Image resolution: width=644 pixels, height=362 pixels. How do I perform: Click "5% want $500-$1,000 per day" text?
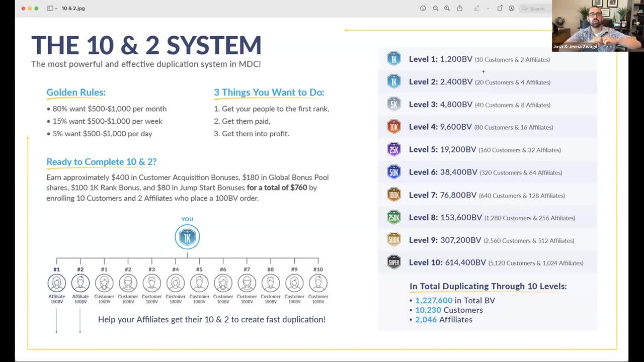coord(102,134)
